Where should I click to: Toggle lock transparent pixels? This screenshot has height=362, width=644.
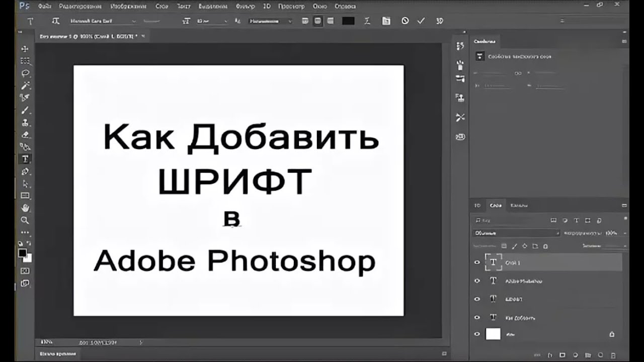pyautogui.click(x=504, y=246)
